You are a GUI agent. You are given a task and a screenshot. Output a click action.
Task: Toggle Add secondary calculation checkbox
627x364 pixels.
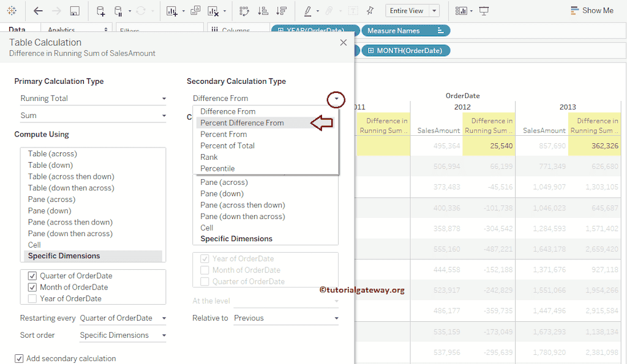coord(19,358)
